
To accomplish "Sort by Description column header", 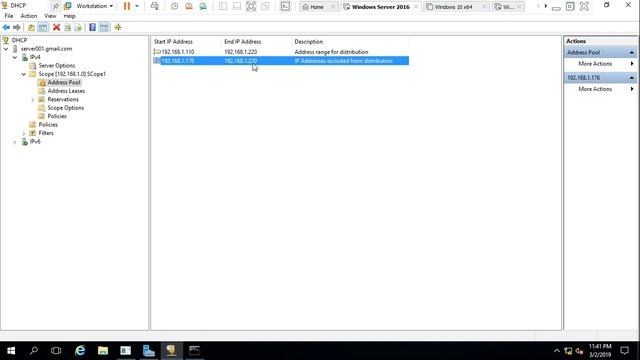I will pyautogui.click(x=350, y=42).
